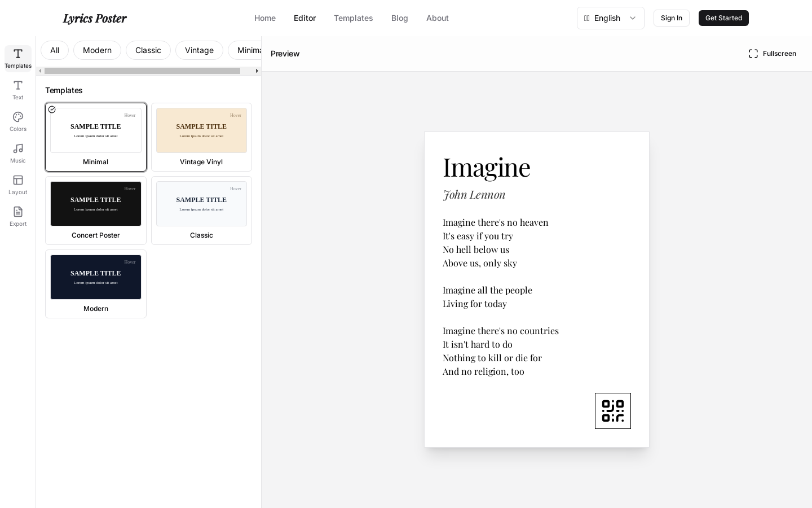Visit the Blog page
The image size is (812, 508).
click(400, 18)
